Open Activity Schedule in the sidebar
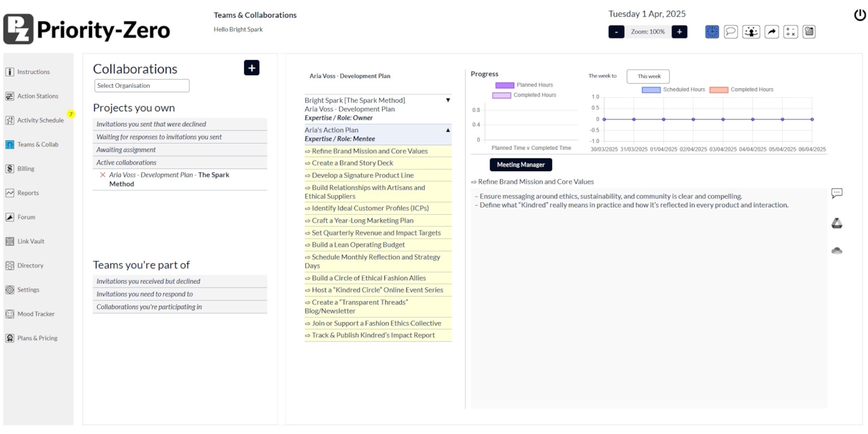 (x=40, y=120)
